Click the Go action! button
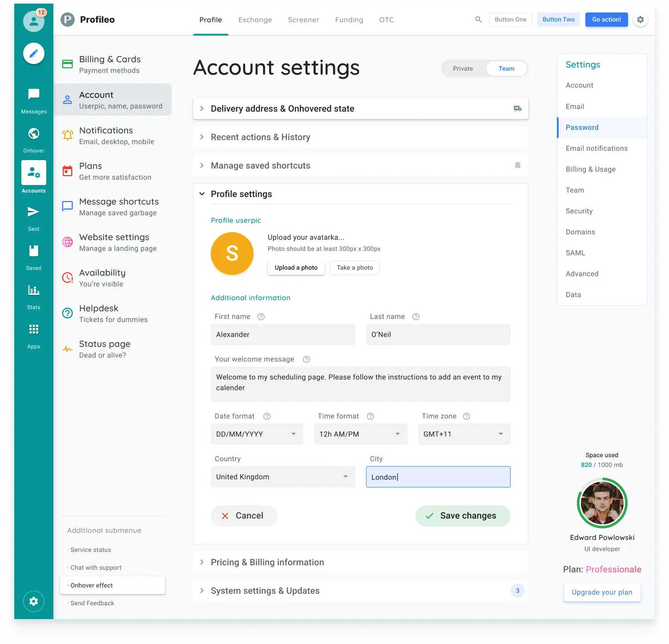The height and width of the screenshot is (644, 669). coord(606,20)
